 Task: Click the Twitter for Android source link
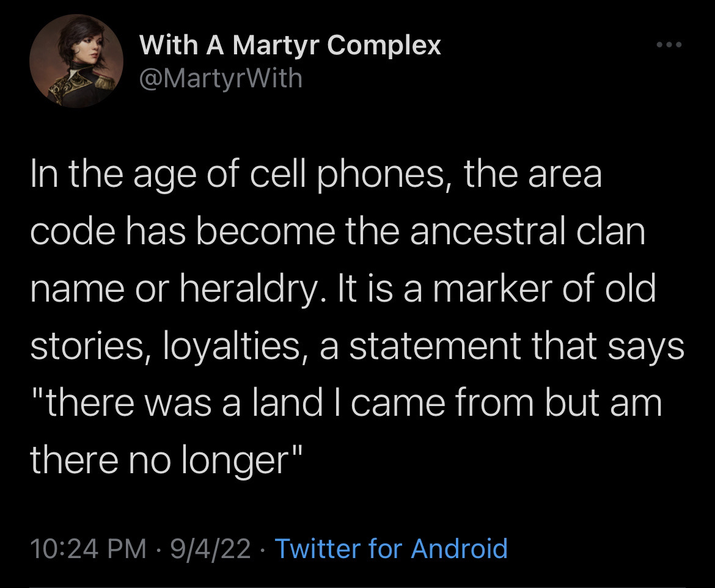[x=391, y=548]
